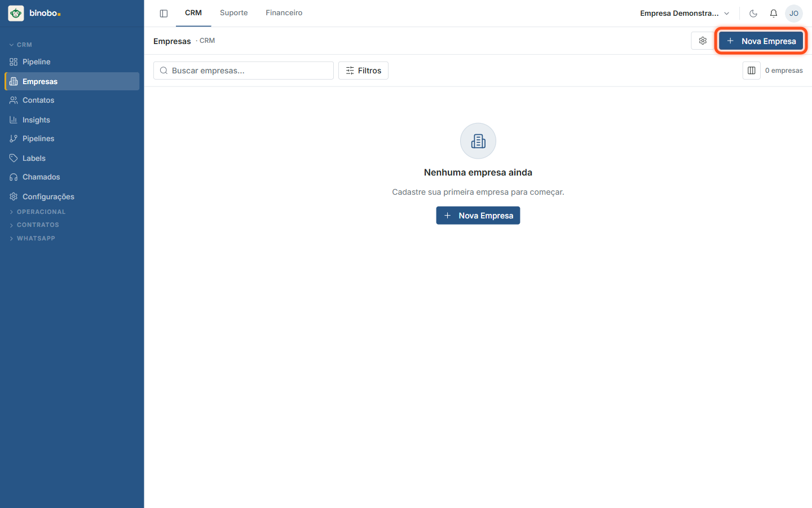Open Labels in the sidebar
The image size is (812, 508).
tap(72, 158)
